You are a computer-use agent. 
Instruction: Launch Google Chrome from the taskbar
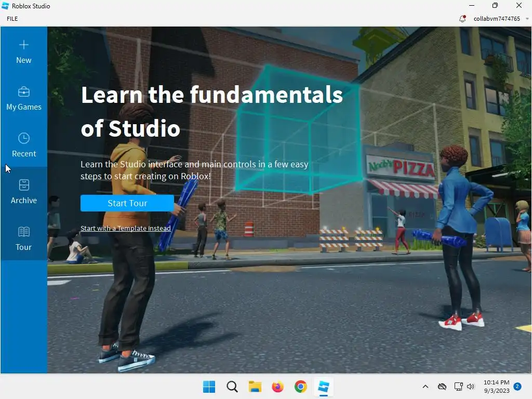[301, 387]
